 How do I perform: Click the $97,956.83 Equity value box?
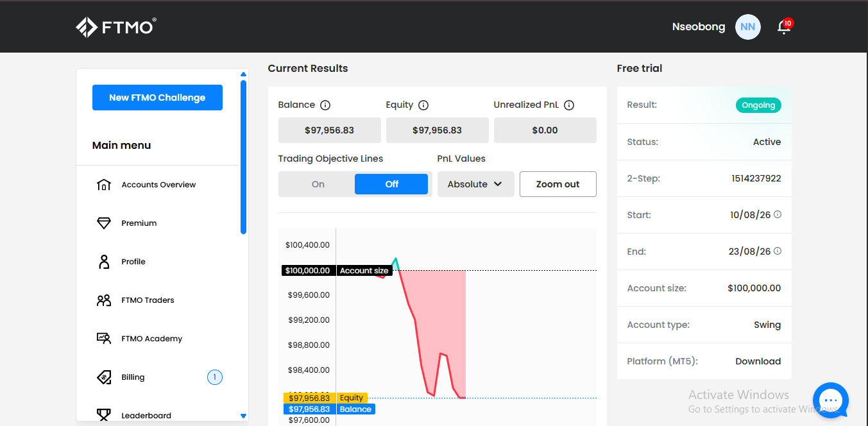(x=438, y=130)
